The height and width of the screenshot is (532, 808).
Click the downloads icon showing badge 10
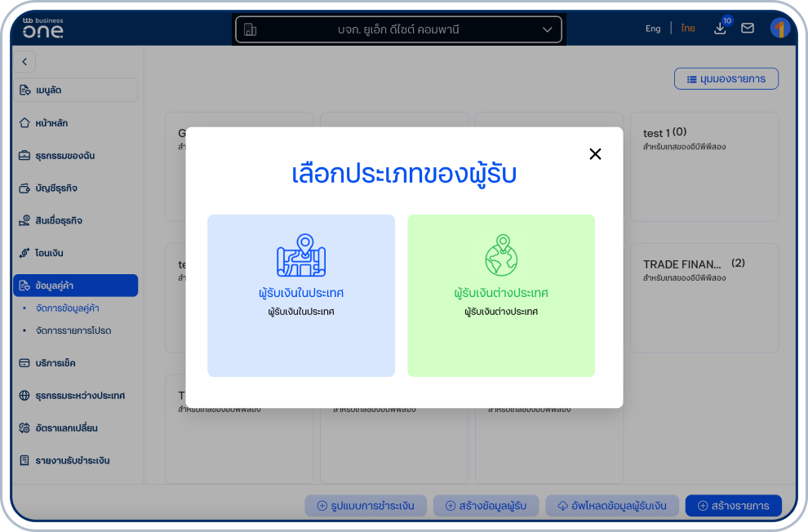tap(720, 28)
